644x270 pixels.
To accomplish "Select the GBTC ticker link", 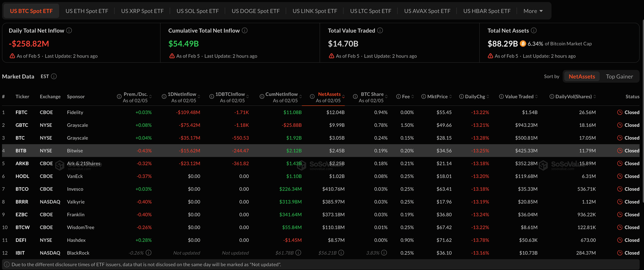I will (x=22, y=125).
